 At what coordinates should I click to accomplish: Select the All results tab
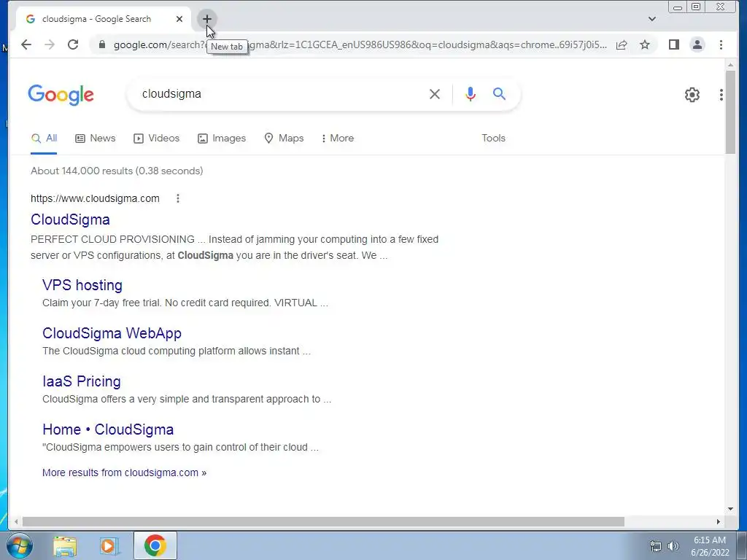coord(44,139)
